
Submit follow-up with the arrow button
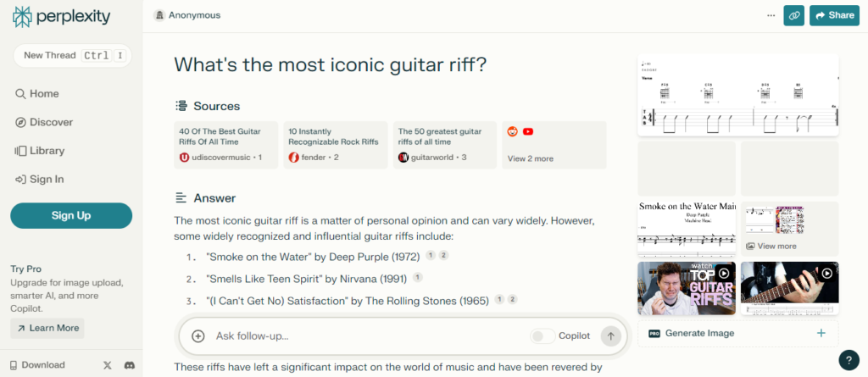610,335
